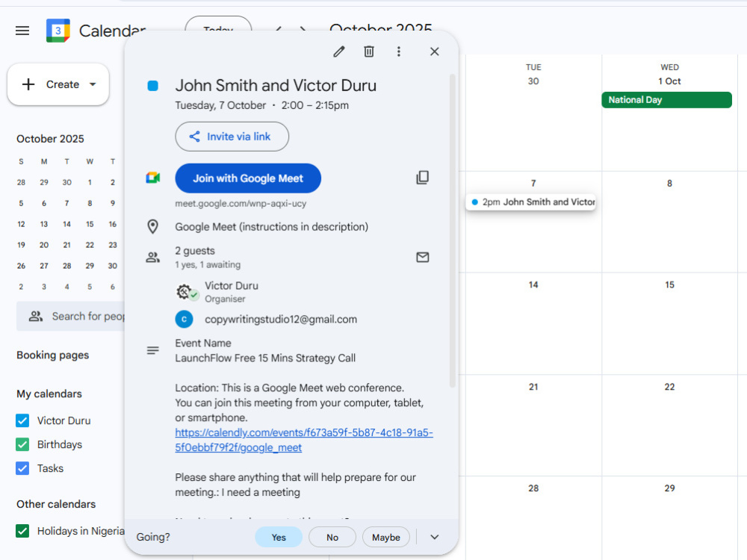Click the October 2025 mini calendar title
This screenshot has height=560, width=747.
click(50, 139)
